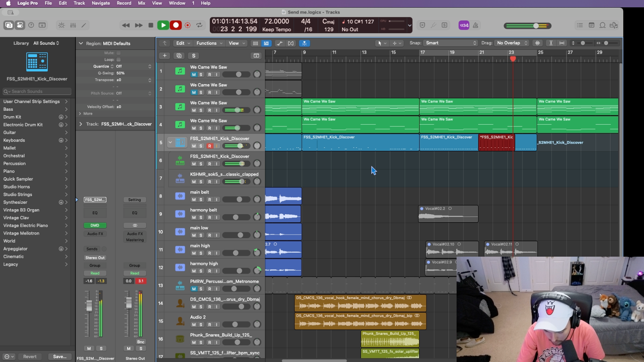Select the Vintage Electric Piano category
Viewport: 644px width, 362px height.
pyautogui.click(x=35, y=225)
